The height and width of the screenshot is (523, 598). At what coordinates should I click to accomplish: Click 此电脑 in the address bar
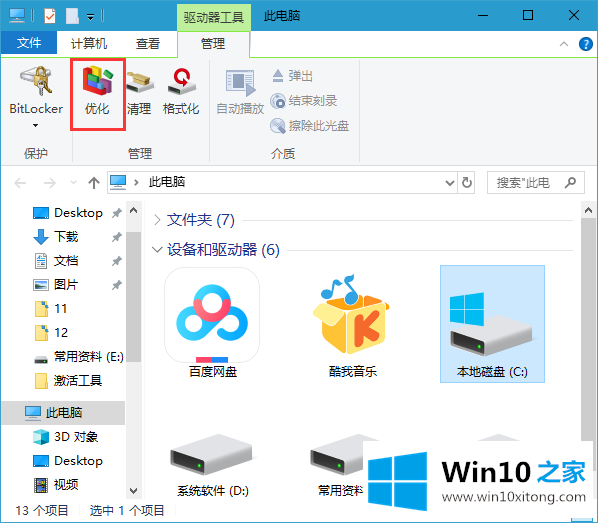coord(167,182)
